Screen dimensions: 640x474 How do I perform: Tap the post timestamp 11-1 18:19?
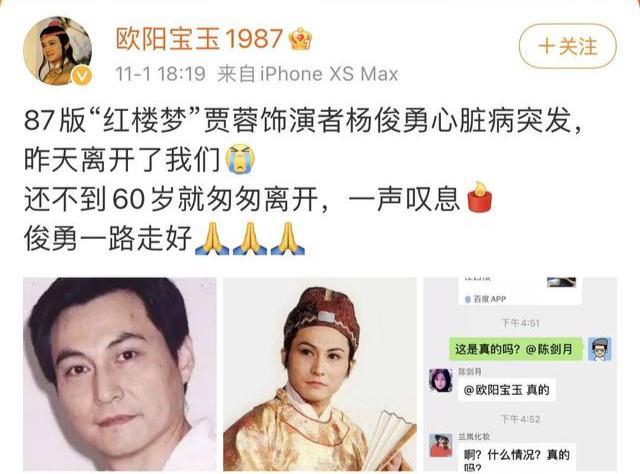160,74
